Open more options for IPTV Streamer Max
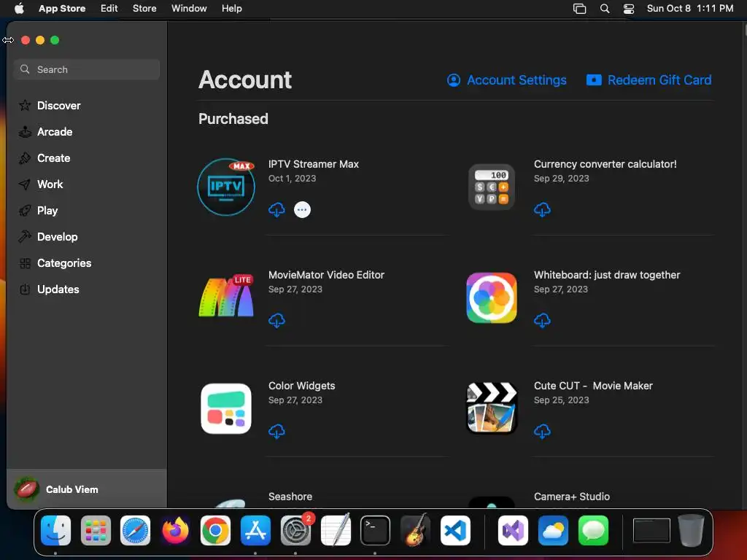 click(302, 209)
